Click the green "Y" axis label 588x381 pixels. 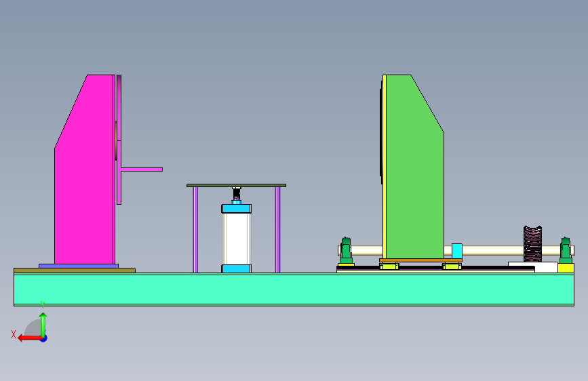(x=43, y=304)
